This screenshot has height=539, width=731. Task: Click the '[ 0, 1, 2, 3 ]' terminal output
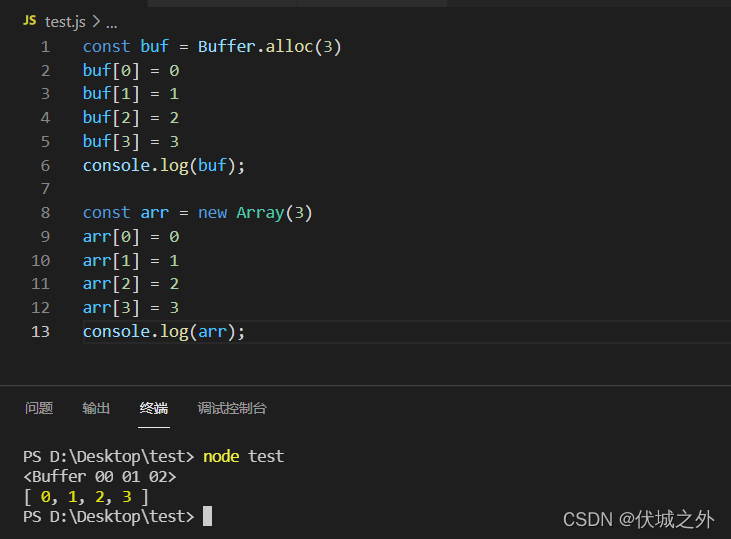[x=86, y=497]
